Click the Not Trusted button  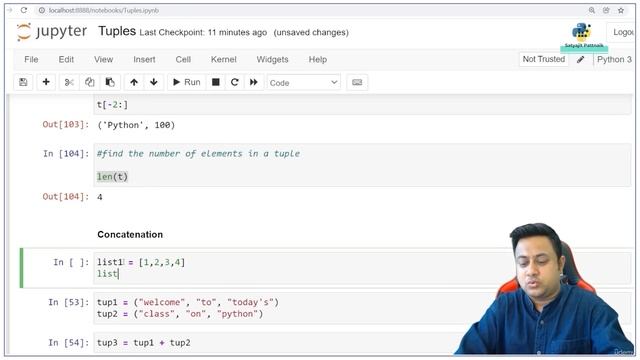tap(544, 59)
